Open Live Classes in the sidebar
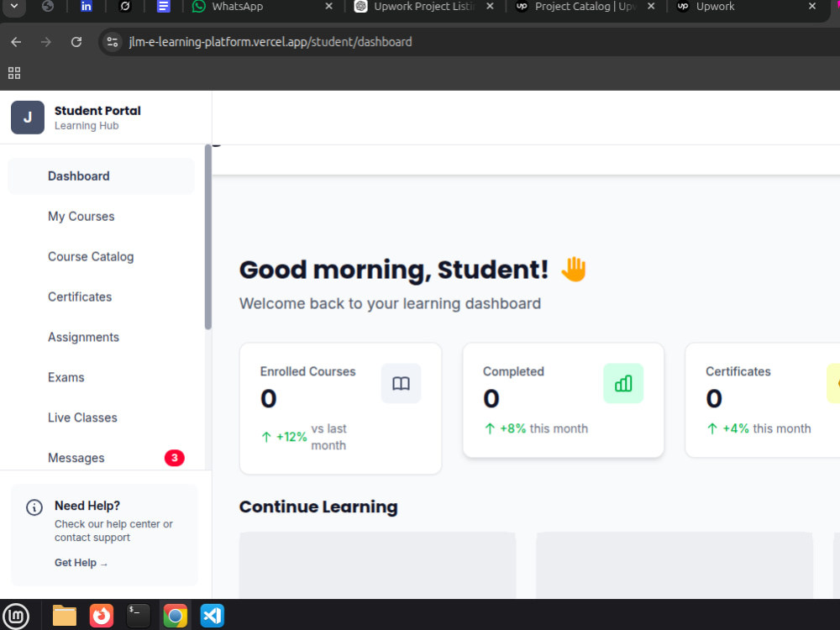This screenshot has height=630, width=840. tap(102, 417)
